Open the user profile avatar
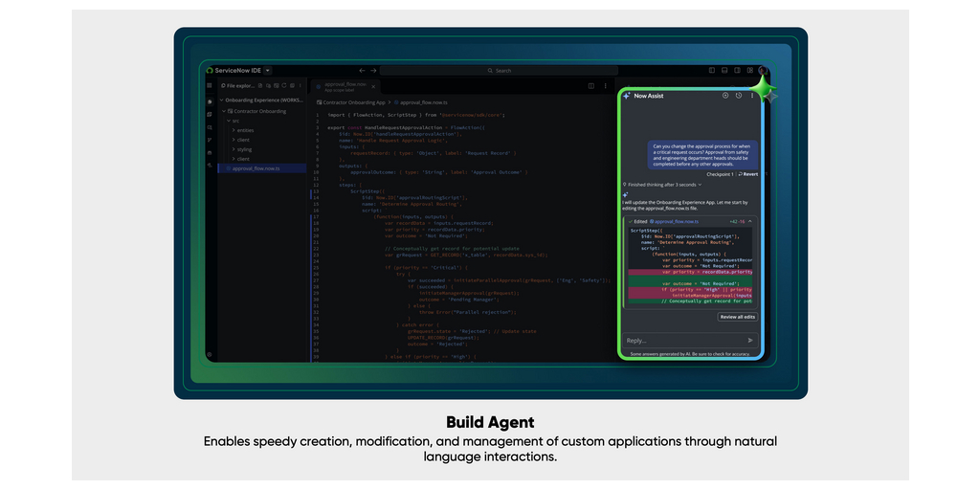The height and width of the screenshot is (490, 980). coord(763,71)
